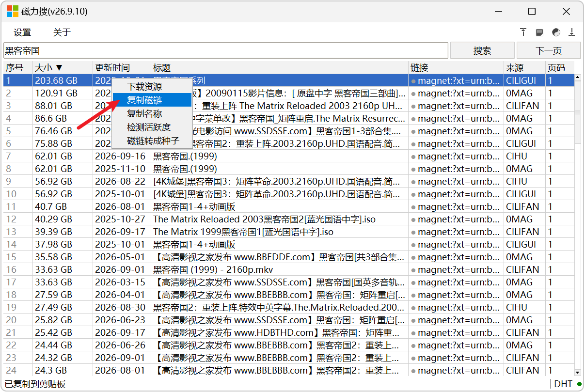Screen dimensions: 585x392
Task: Click the 已复制到剪贴板 status text
Action: click(35, 384)
